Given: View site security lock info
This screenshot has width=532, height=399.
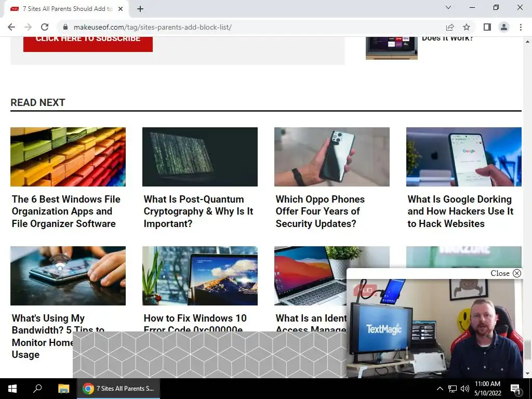Looking at the screenshot, I should pos(66,27).
